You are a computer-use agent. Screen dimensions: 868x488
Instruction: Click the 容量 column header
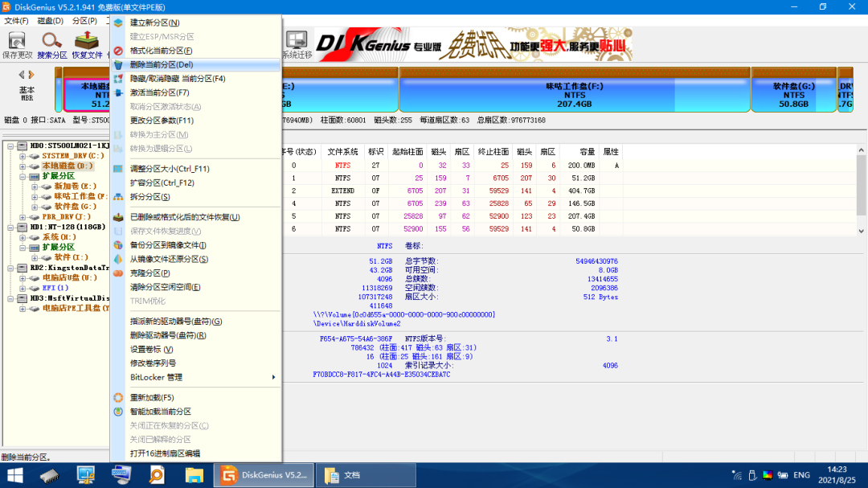(579, 152)
